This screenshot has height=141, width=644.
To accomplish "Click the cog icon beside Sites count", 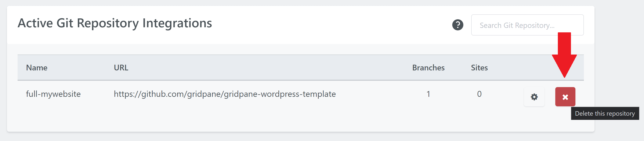I will pyautogui.click(x=534, y=97).
